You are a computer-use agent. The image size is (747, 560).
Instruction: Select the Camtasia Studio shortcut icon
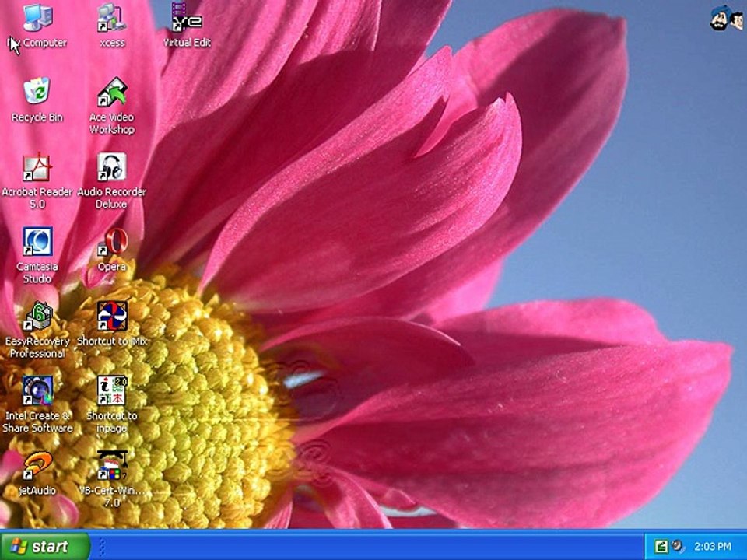[x=37, y=241]
